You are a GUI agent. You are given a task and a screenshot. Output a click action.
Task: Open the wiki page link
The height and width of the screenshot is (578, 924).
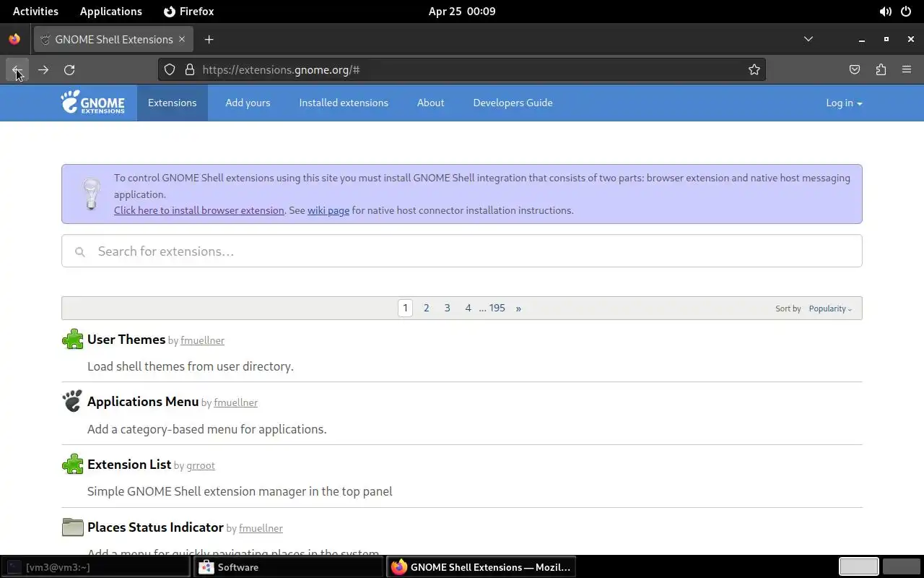328,210
